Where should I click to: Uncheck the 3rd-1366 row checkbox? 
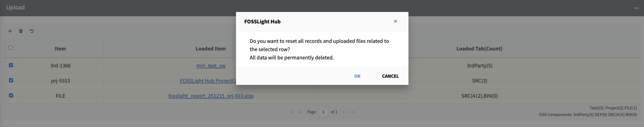point(11,65)
